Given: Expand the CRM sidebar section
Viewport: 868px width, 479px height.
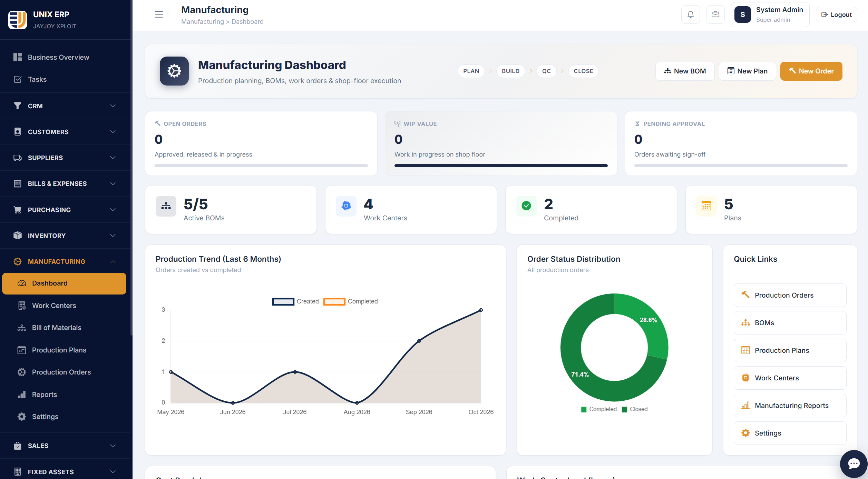Looking at the screenshot, I should 65,106.
